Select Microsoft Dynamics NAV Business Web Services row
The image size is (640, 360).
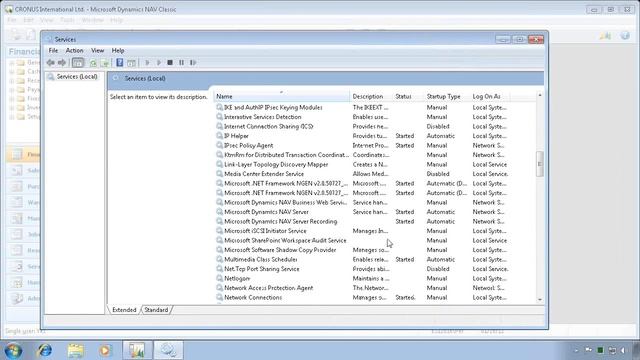[x=362, y=202]
